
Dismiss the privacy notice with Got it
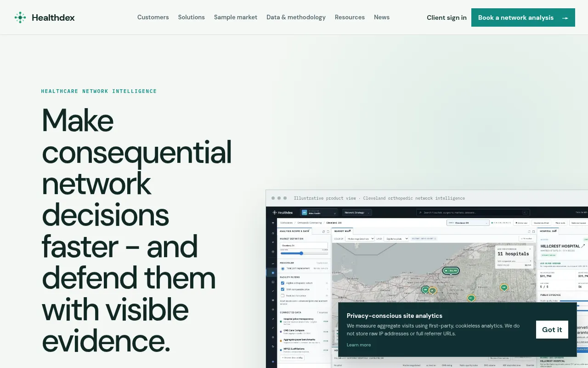click(552, 329)
